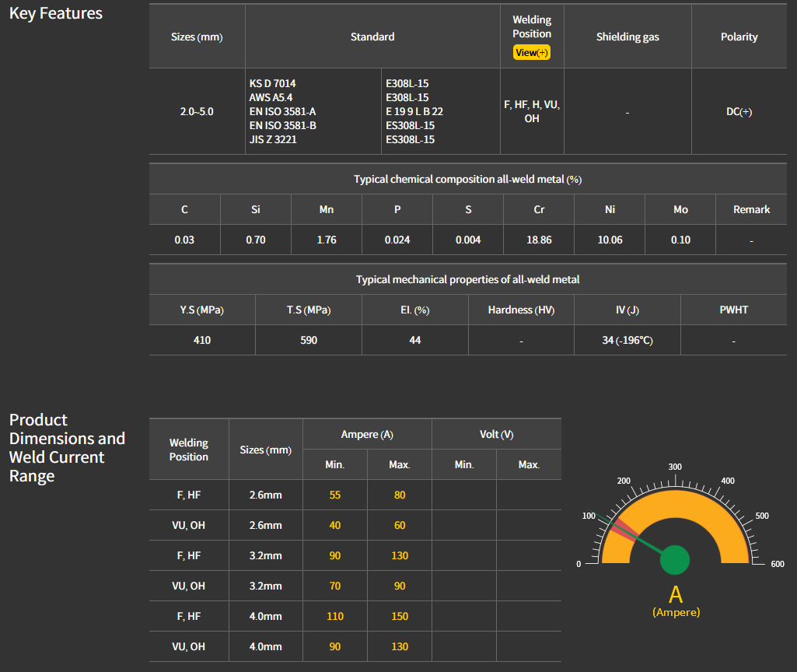The height and width of the screenshot is (672, 797).
Task: Click the Typical mechanical properties table title
Action: pyautogui.click(x=467, y=279)
